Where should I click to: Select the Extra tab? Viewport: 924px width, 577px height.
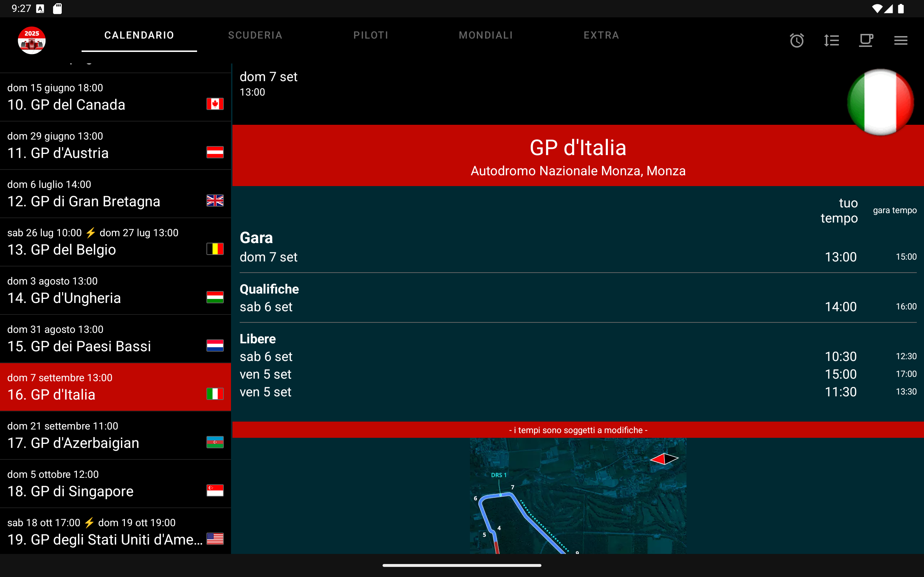tap(601, 35)
